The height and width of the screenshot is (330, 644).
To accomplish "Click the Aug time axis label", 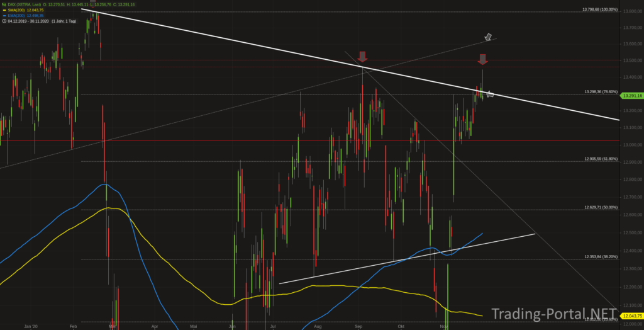I will tap(317, 327).
